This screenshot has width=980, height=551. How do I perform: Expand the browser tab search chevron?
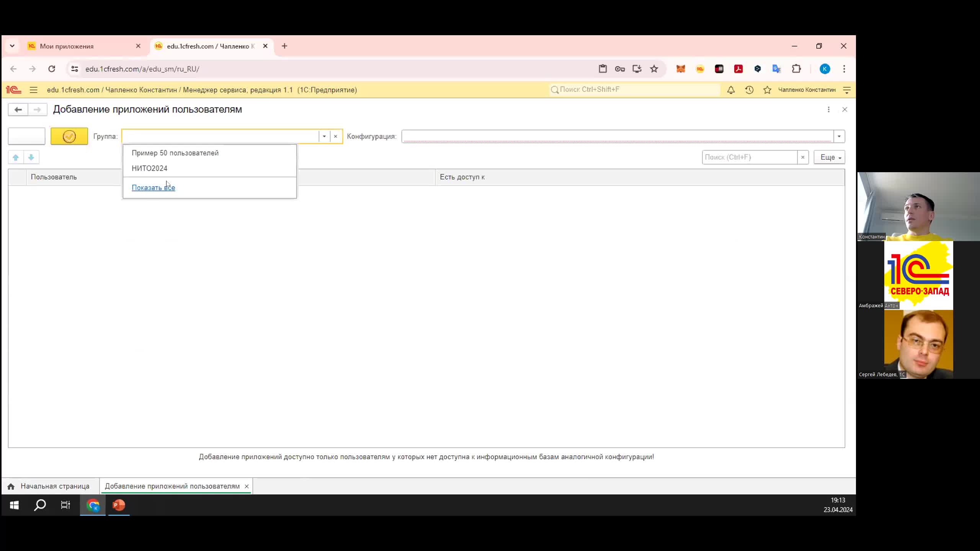pyautogui.click(x=12, y=46)
